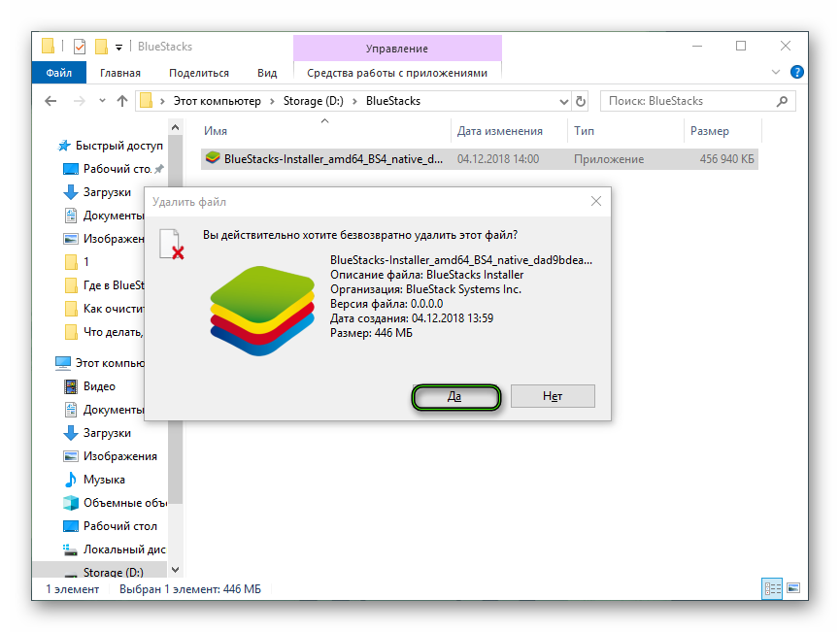Screen dimensions: 840x632
Task: Expand the chevron after Storage (D:) breadcrumb
Action: point(354,101)
